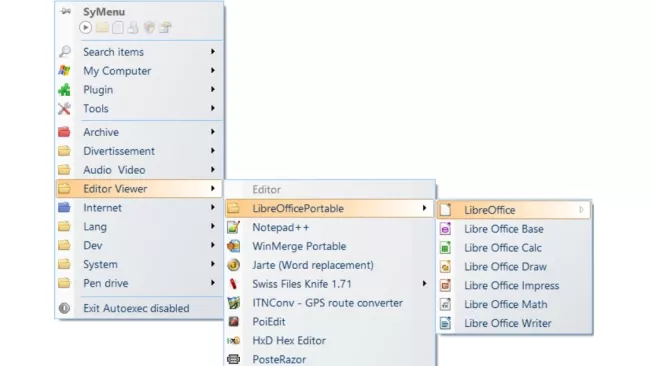Click the blank page icon in SyMenu toolbar
Viewport: 650px width, 366px height.
(x=118, y=28)
